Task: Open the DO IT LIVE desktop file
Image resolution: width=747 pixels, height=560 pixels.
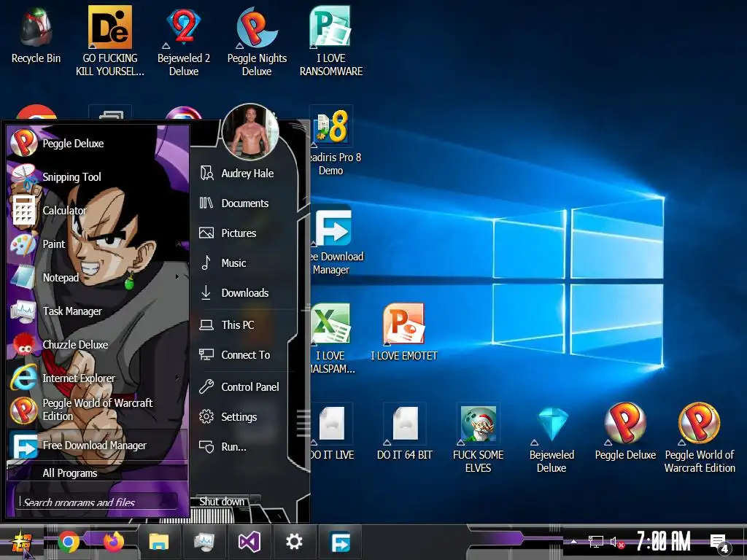Action: click(332, 432)
